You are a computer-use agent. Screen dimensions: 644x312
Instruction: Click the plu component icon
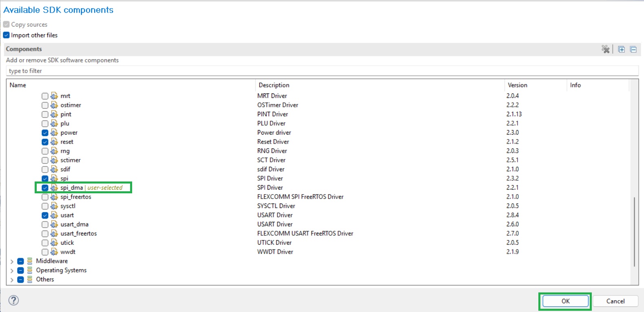click(x=54, y=124)
